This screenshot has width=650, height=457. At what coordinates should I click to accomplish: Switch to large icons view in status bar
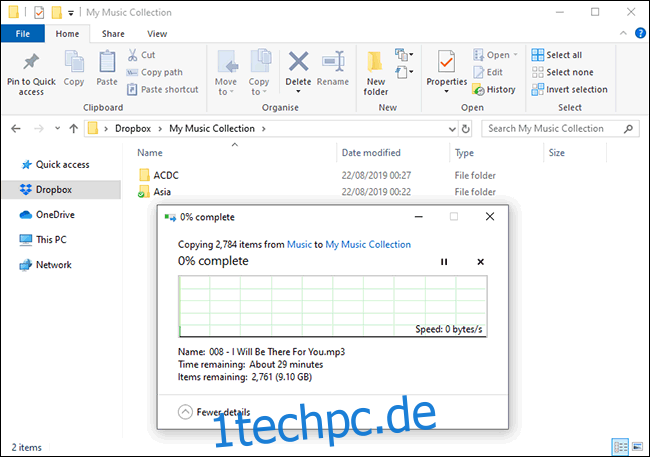coord(636,445)
